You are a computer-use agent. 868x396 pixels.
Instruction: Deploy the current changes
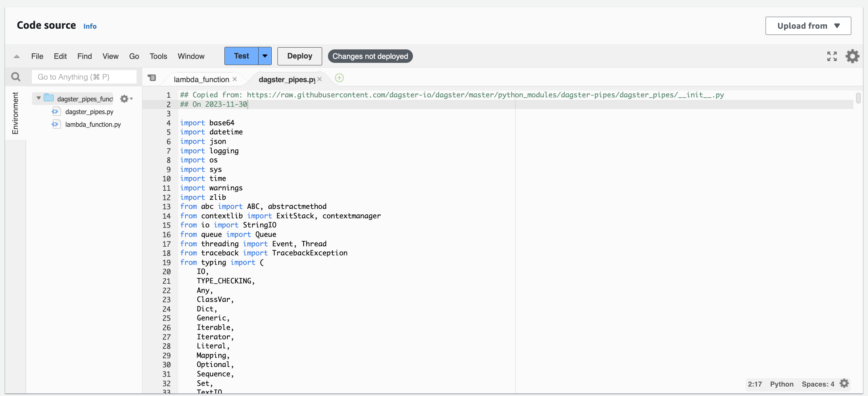299,56
